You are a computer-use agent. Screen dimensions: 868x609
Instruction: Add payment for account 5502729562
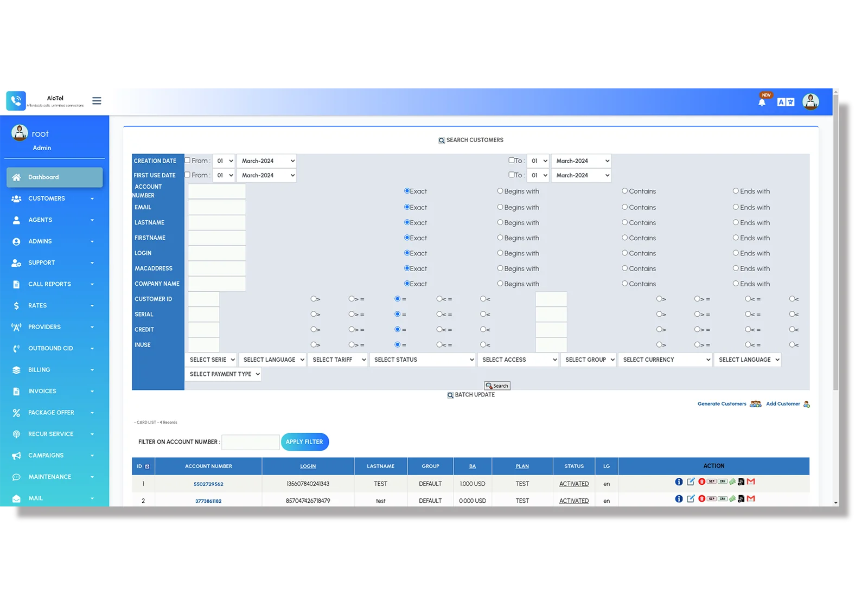pos(732,482)
